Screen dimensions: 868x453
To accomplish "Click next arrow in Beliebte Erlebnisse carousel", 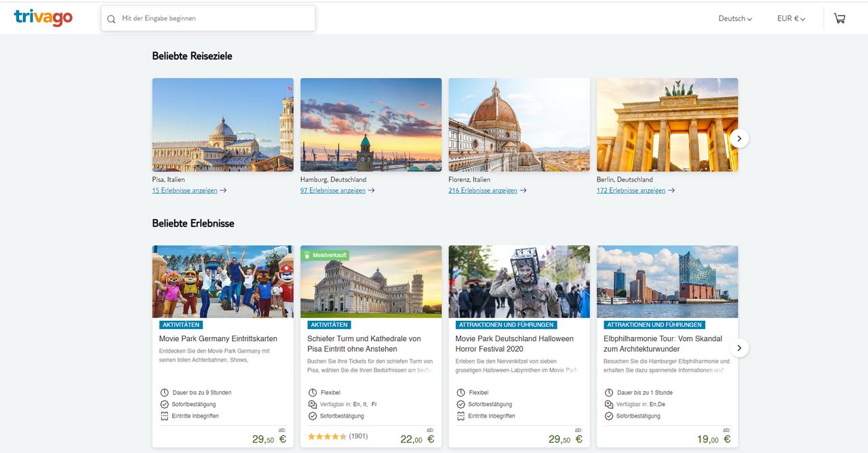I will [739, 348].
